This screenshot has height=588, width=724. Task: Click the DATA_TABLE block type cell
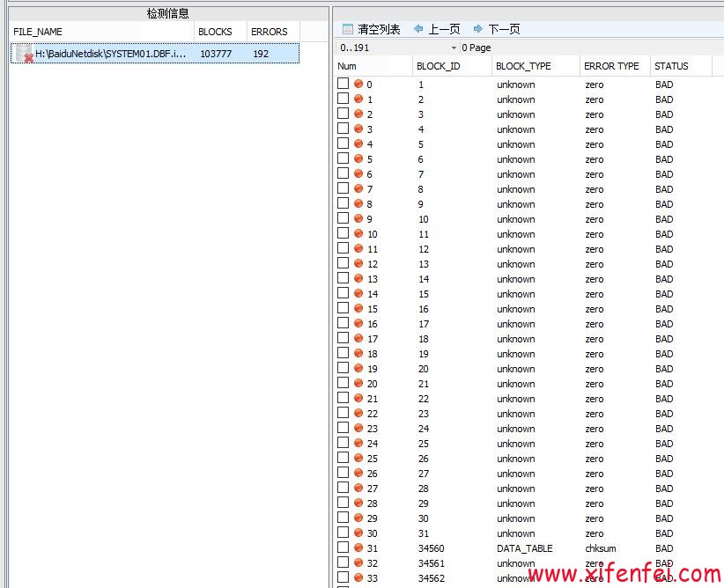click(x=525, y=548)
